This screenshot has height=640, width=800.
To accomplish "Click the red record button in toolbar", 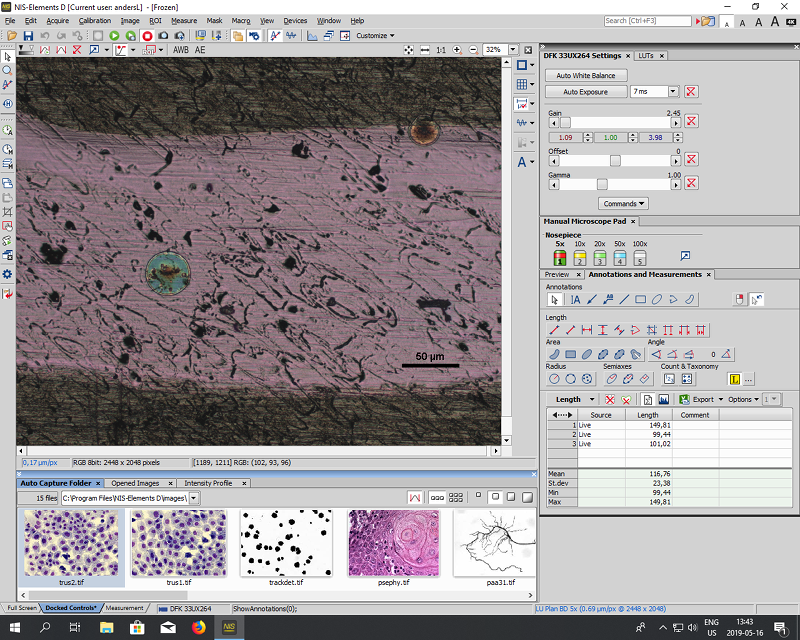I will coord(147,36).
